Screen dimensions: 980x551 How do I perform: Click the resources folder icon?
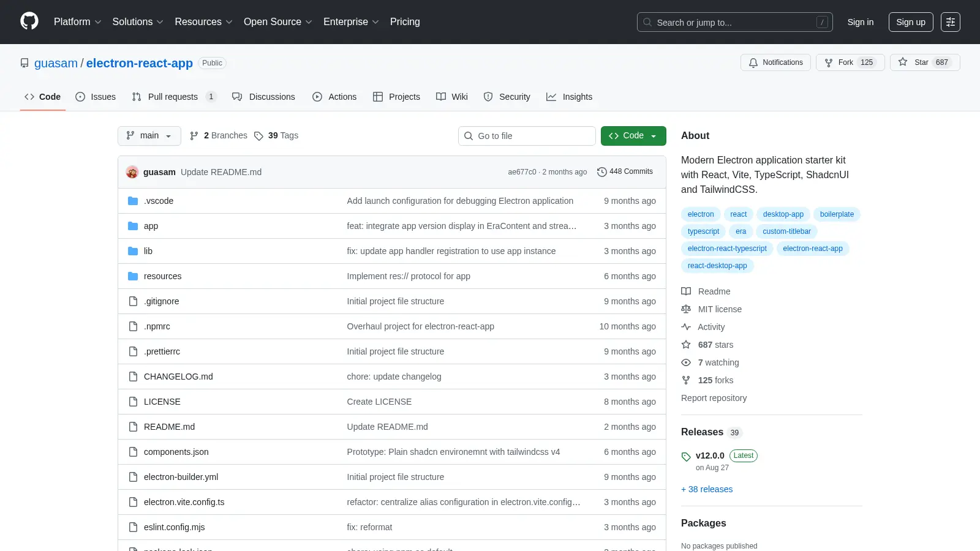(133, 276)
